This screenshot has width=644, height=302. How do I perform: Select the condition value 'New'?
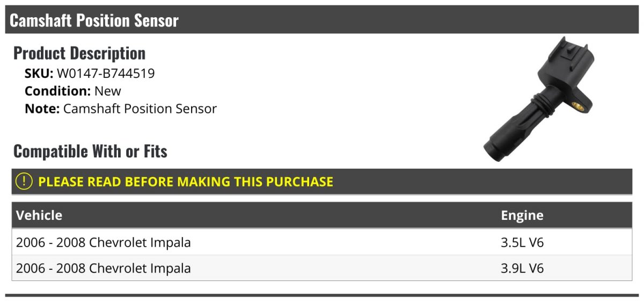pos(108,91)
